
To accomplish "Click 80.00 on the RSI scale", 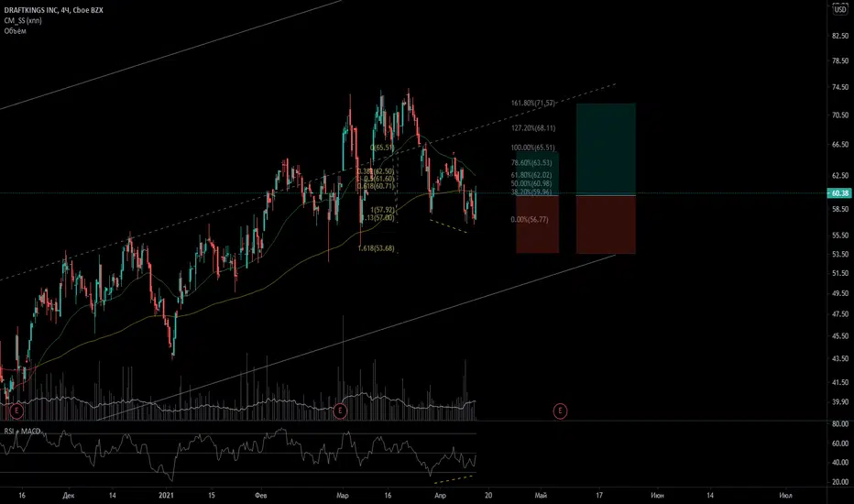I will [x=840, y=424].
